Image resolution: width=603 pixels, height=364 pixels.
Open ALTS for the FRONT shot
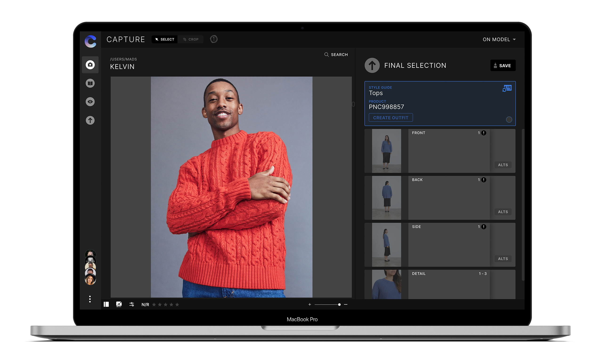tap(503, 165)
